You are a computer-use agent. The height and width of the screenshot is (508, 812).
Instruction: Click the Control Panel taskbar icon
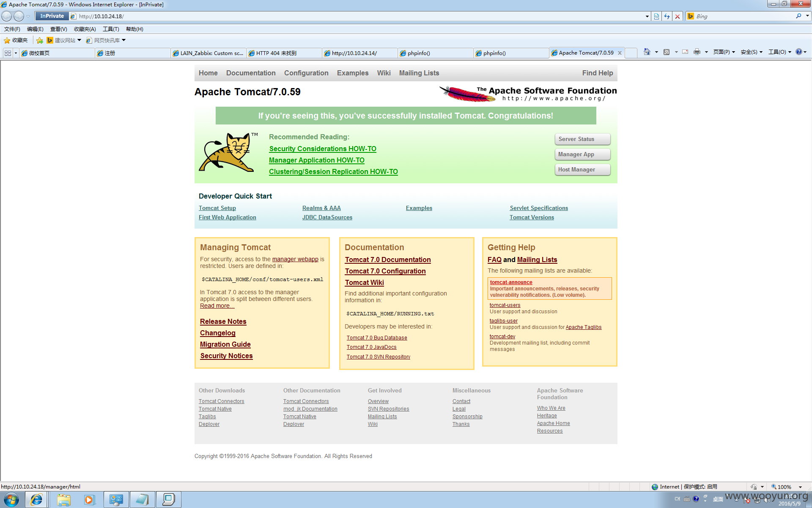[116, 500]
